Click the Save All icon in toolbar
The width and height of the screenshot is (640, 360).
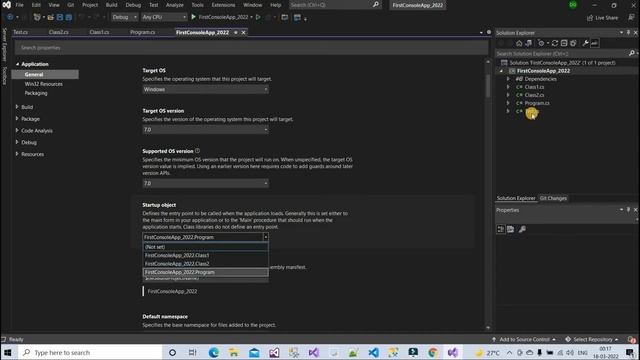coord(69,17)
